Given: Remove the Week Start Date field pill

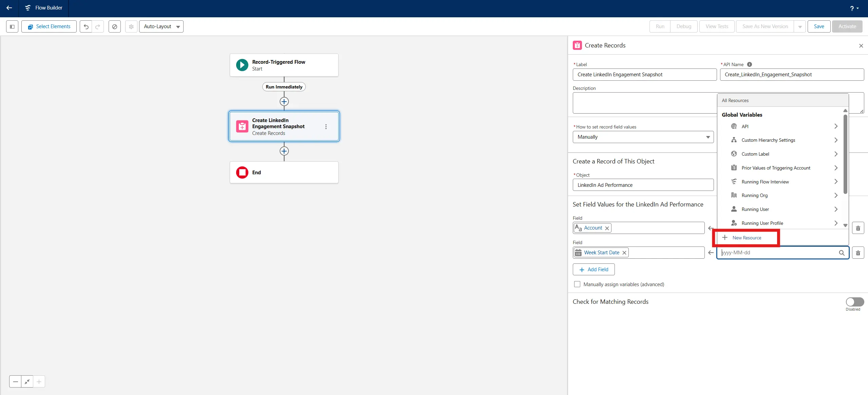Looking at the screenshot, I should pyautogui.click(x=624, y=253).
